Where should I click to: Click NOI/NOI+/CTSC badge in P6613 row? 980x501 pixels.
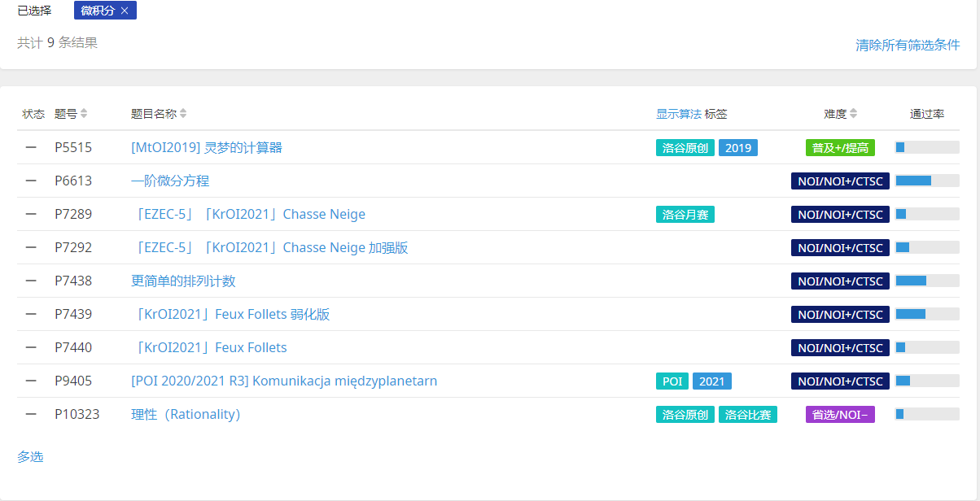[x=840, y=181]
